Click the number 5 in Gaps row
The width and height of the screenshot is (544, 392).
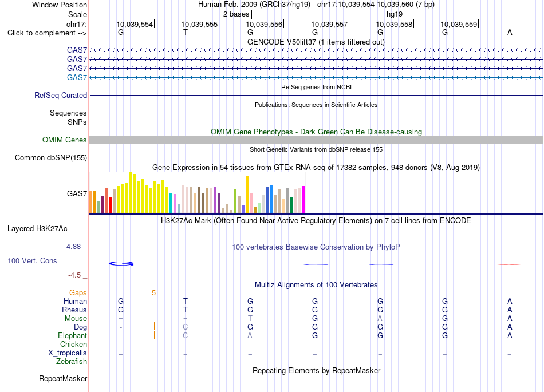[x=153, y=293]
